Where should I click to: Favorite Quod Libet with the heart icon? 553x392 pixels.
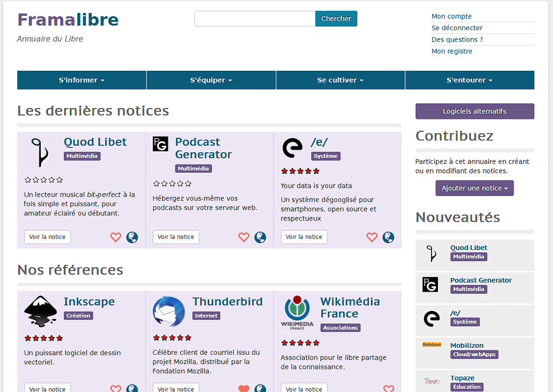(x=116, y=237)
